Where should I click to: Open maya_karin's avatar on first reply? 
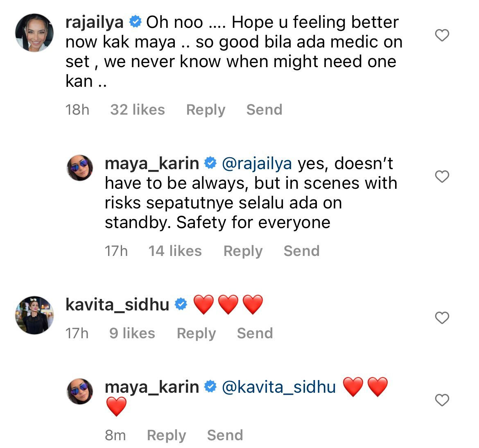(80, 168)
